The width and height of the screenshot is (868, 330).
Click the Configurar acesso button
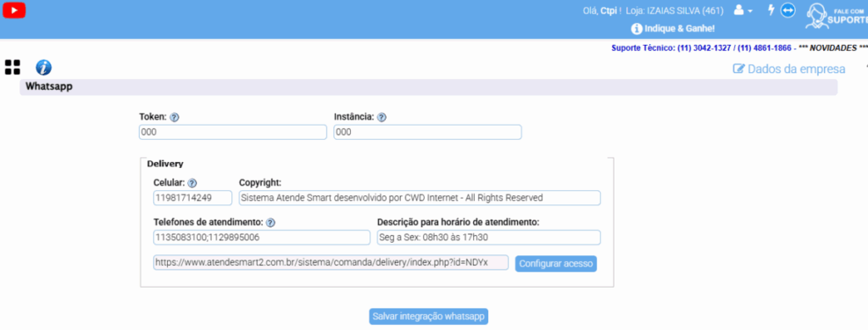(556, 264)
